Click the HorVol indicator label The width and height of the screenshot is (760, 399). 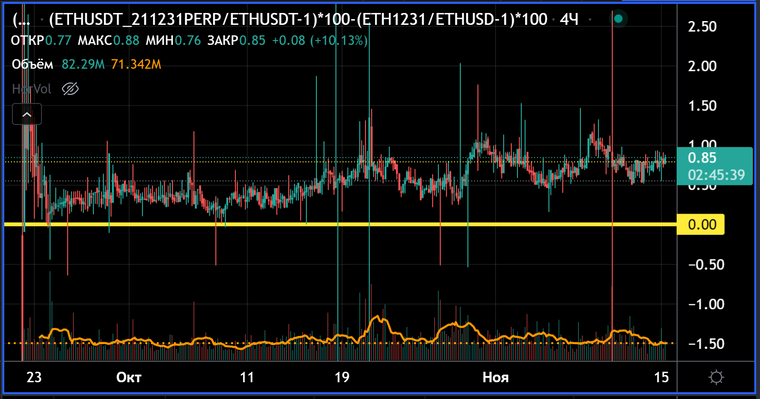click(32, 89)
